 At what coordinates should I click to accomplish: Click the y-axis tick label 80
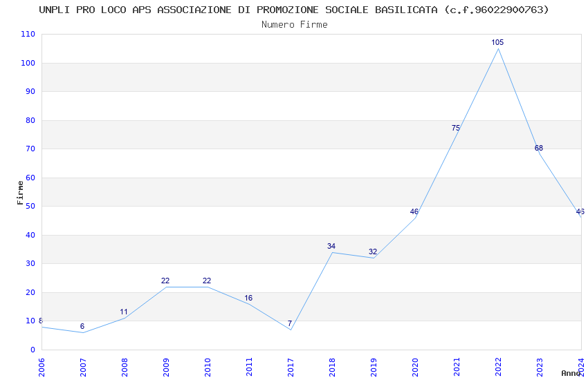tap(30, 120)
